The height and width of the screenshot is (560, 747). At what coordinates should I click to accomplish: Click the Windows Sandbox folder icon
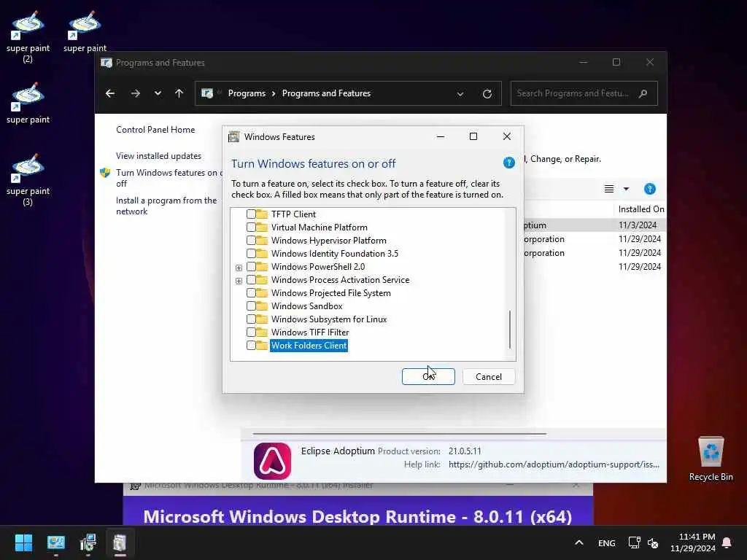262,306
